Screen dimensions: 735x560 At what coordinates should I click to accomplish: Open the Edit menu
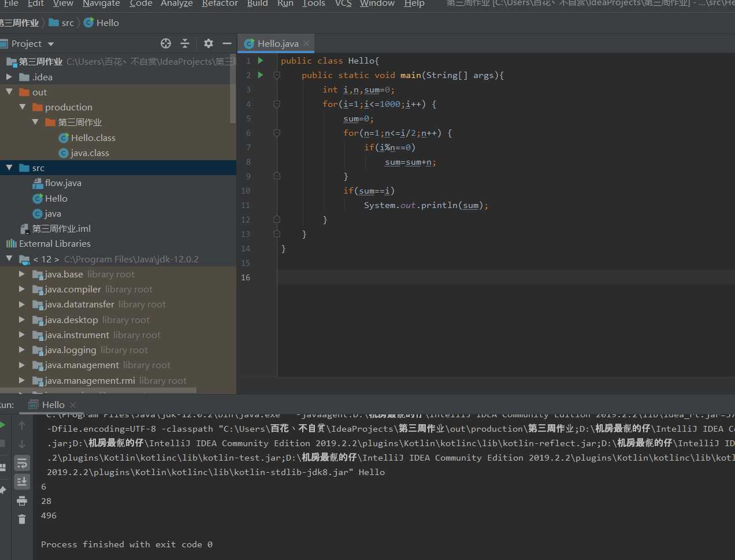coord(36,3)
